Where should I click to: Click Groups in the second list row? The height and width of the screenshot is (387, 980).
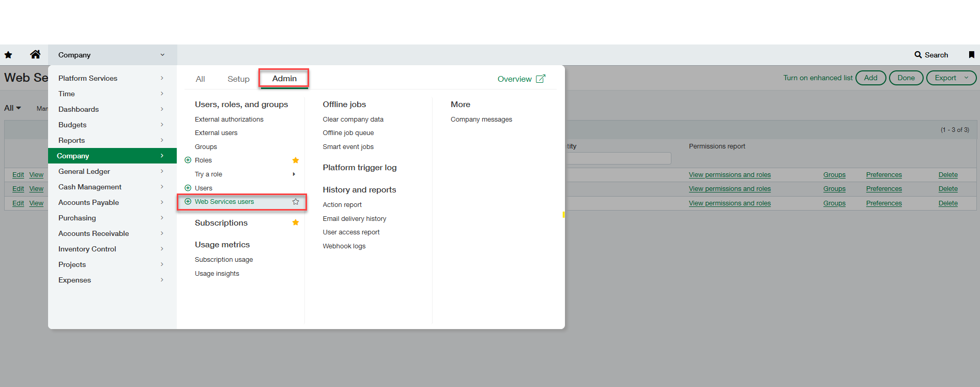click(834, 189)
